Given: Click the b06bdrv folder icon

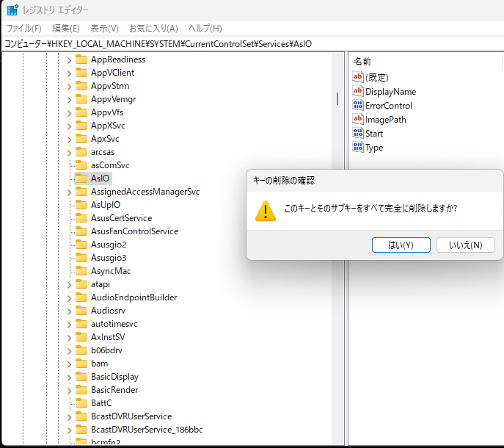Looking at the screenshot, I should 81,350.
